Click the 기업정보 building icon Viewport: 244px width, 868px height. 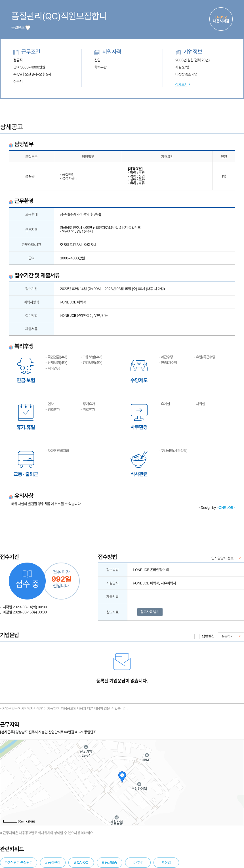tap(178, 52)
